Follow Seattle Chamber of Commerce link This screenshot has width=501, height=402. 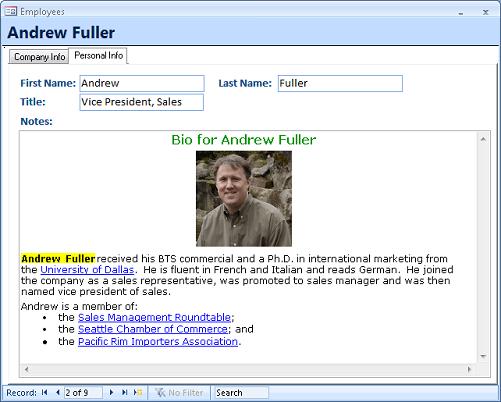(153, 329)
